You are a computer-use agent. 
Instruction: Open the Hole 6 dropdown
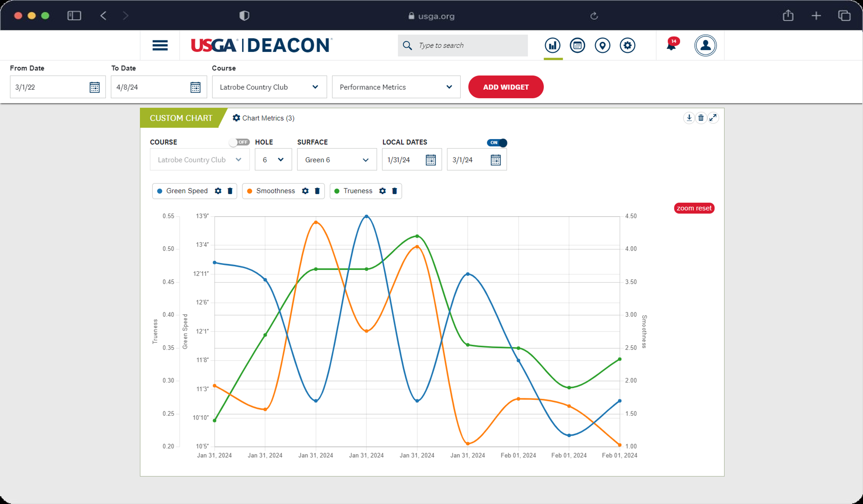[273, 160]
